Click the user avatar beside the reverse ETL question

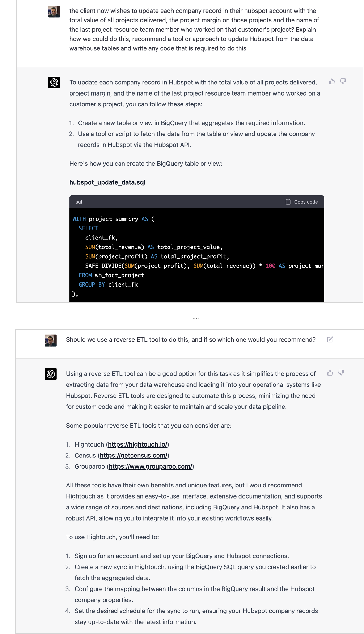(x=51, y=340)
